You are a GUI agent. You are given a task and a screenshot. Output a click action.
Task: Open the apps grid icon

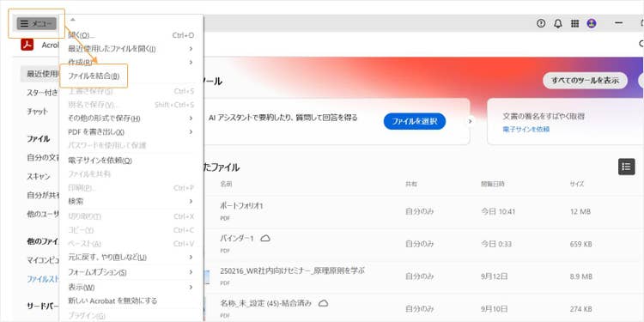tap(575, 24)
